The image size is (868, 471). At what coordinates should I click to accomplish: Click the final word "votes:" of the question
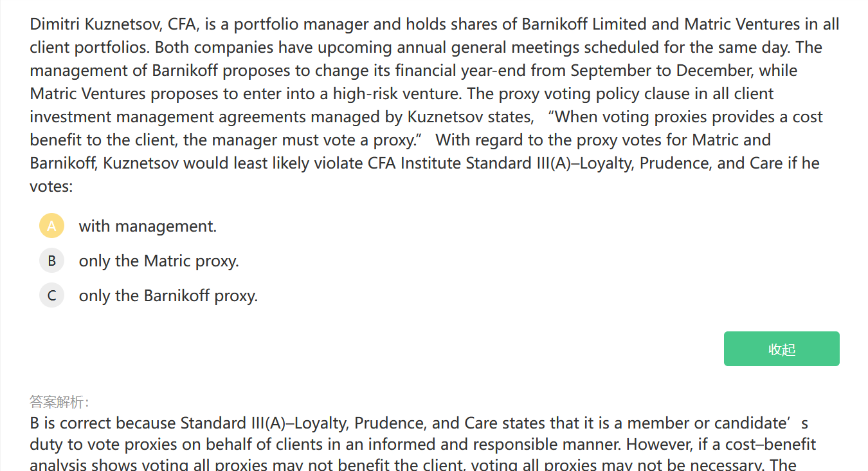coord(51,187)
